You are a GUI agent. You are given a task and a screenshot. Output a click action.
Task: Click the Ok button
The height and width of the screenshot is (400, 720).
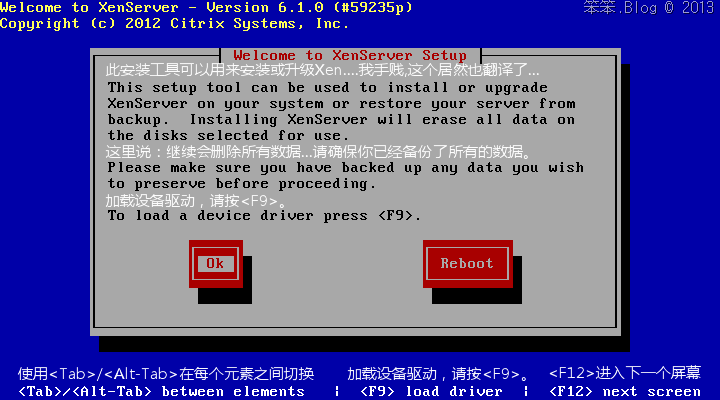(x=215, y=264)
